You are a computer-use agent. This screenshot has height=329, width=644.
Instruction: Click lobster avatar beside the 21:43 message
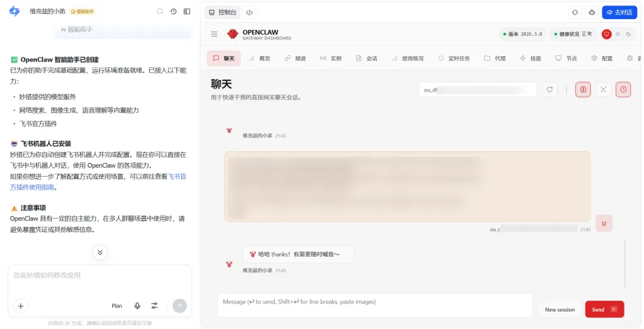point(229,130)
